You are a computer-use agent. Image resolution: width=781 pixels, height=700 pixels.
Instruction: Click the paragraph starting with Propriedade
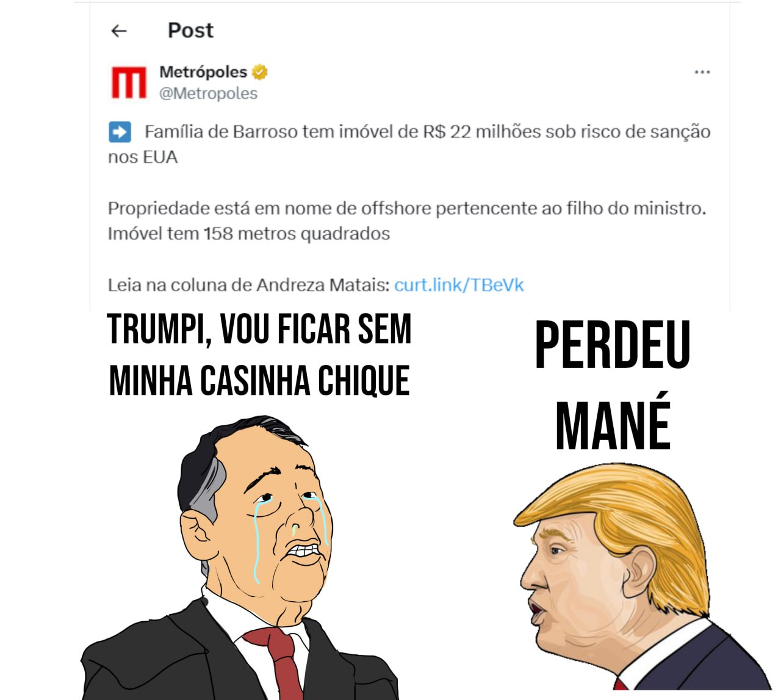[407, 221]
